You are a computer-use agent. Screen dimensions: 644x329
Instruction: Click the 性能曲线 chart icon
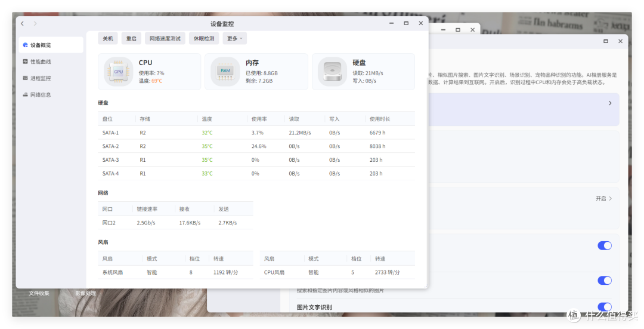(26, 62)
